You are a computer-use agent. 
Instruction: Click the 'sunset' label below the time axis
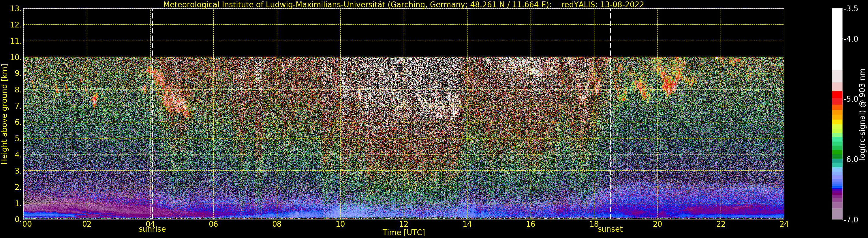point(610,229)
